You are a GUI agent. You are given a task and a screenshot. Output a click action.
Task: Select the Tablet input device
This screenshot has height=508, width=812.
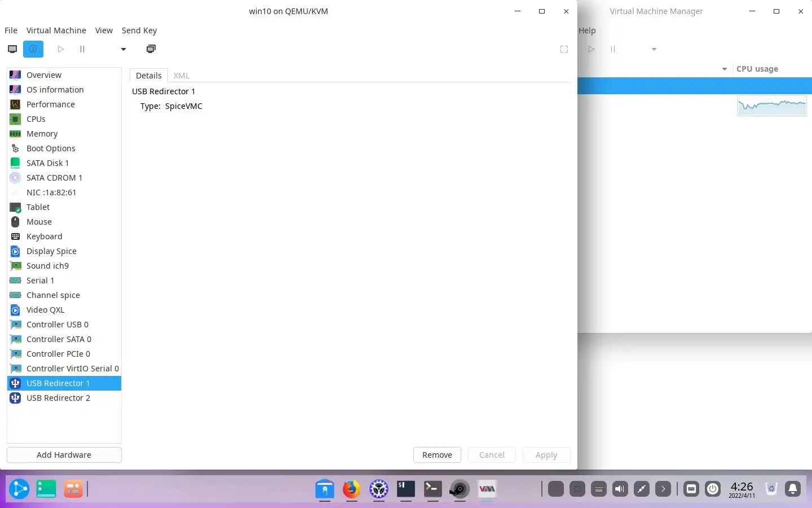pyautogui.click(x=64, y=207)
